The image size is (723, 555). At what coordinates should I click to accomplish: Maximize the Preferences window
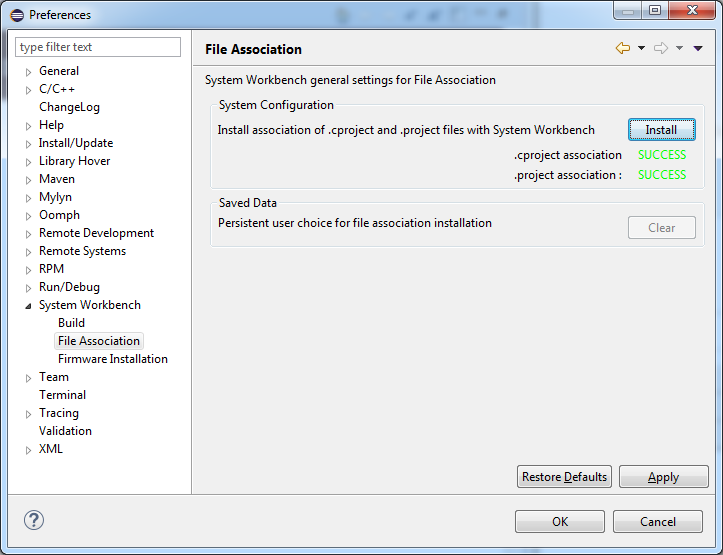655,10
